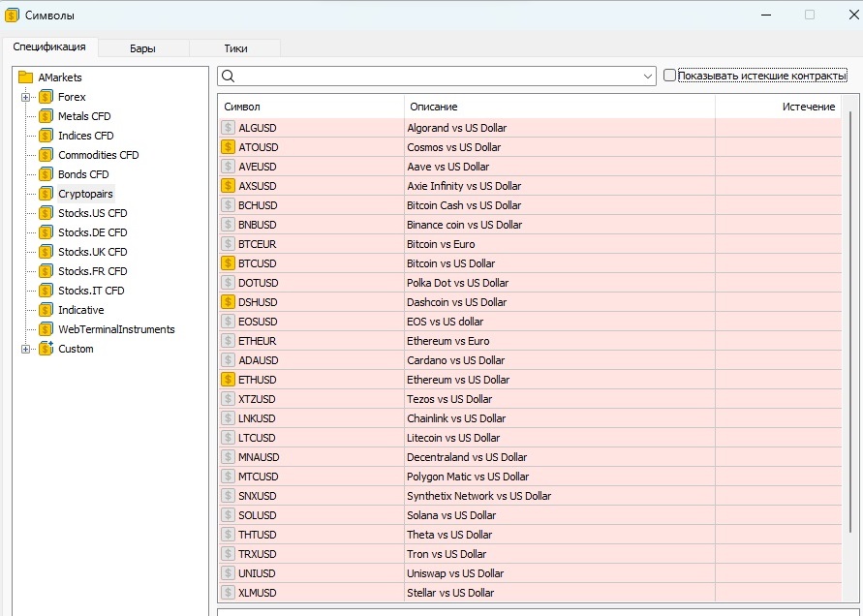Select Stocks.UK CFD in the tree
The width and height of the screenshot is (863, 616).
[x=92, y=252]
